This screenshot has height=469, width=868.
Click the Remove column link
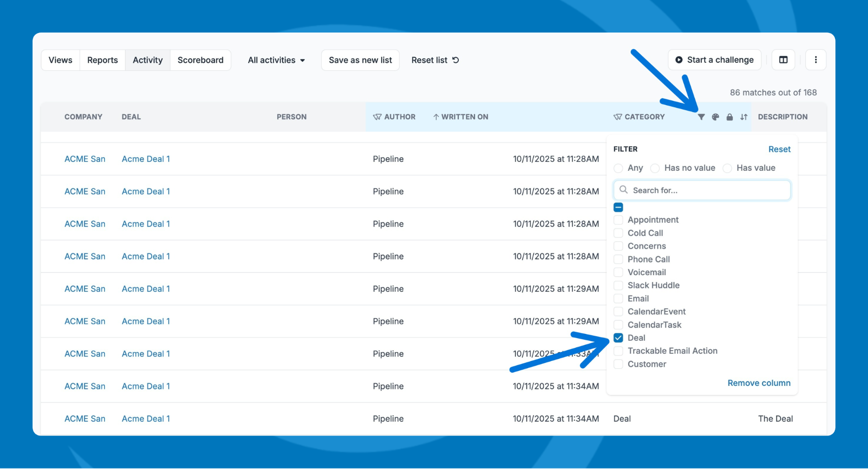point(759,383)
